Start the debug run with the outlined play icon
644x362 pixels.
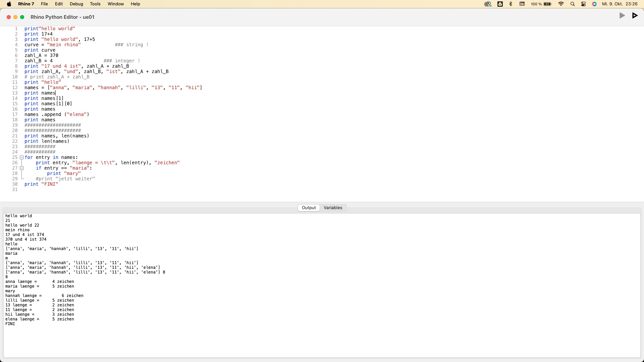[635, 15]
